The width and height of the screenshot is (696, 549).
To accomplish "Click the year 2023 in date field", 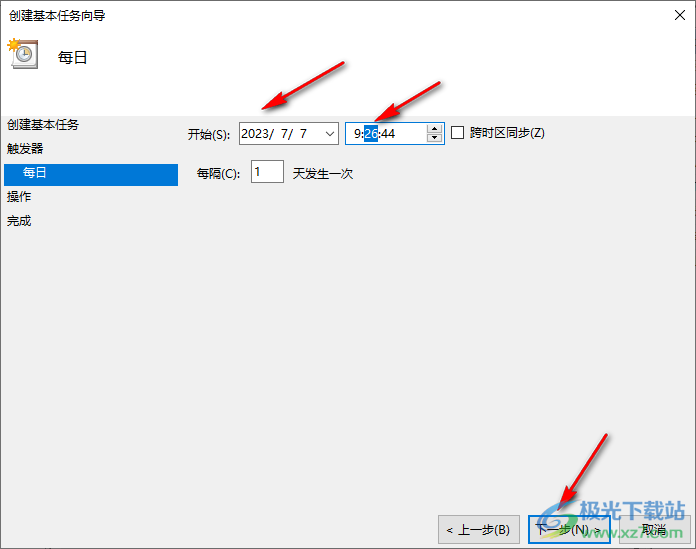I will tap(255, 134).
